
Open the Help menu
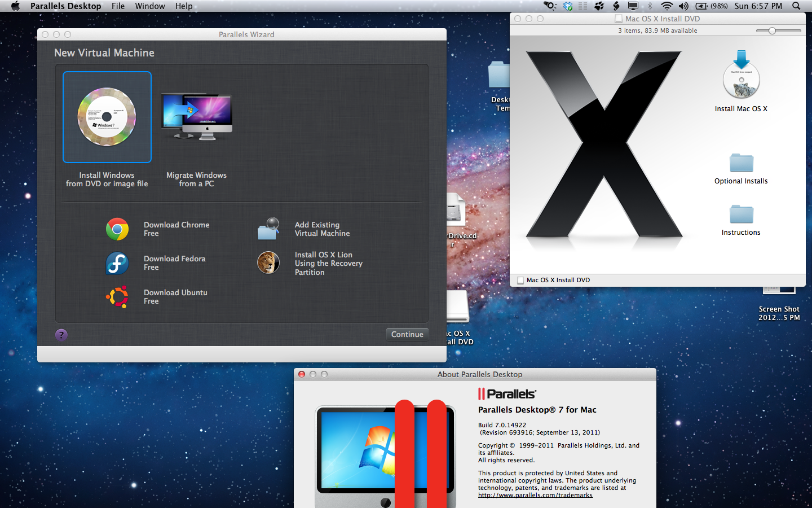click(184, 6)
